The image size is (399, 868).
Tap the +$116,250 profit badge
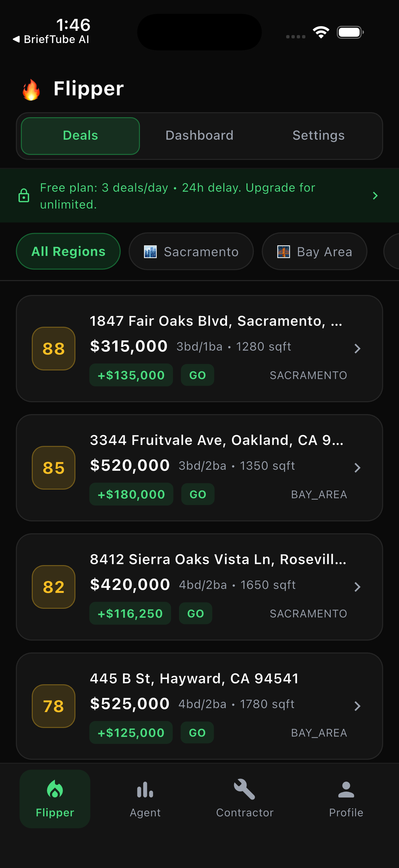coord(130,613)
